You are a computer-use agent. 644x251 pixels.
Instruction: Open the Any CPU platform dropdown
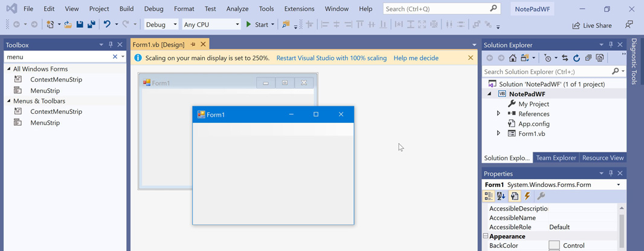pos(211,25)
